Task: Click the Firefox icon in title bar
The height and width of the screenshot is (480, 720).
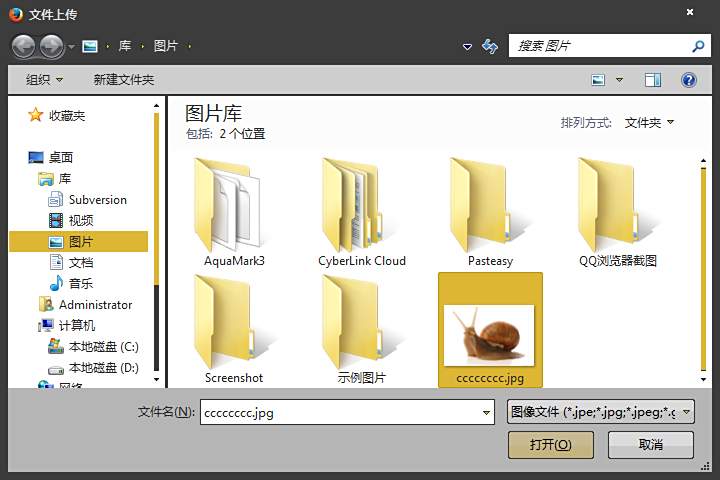Action: [x=16, y=15]
